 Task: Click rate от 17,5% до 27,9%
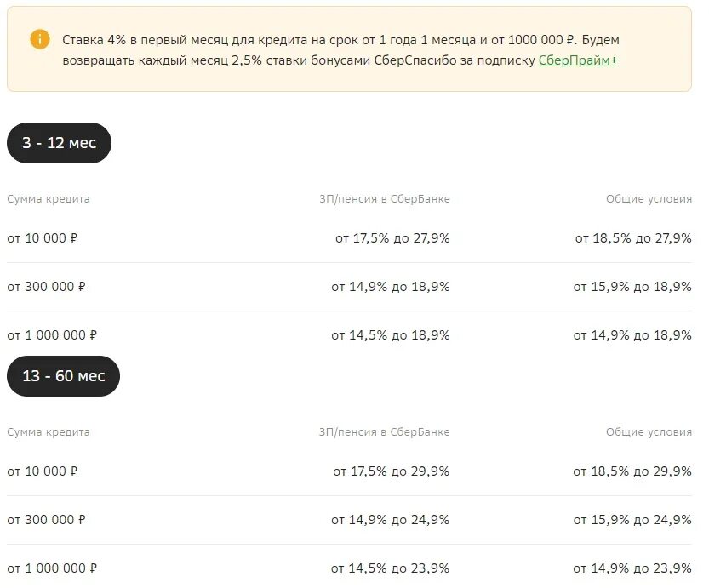pyautogui.click(x=392, y=238)
